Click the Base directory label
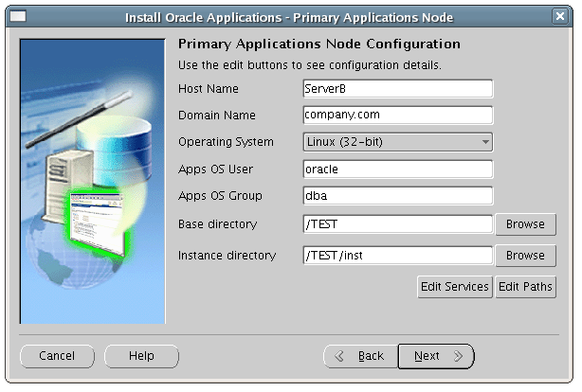 pos(217,224)
